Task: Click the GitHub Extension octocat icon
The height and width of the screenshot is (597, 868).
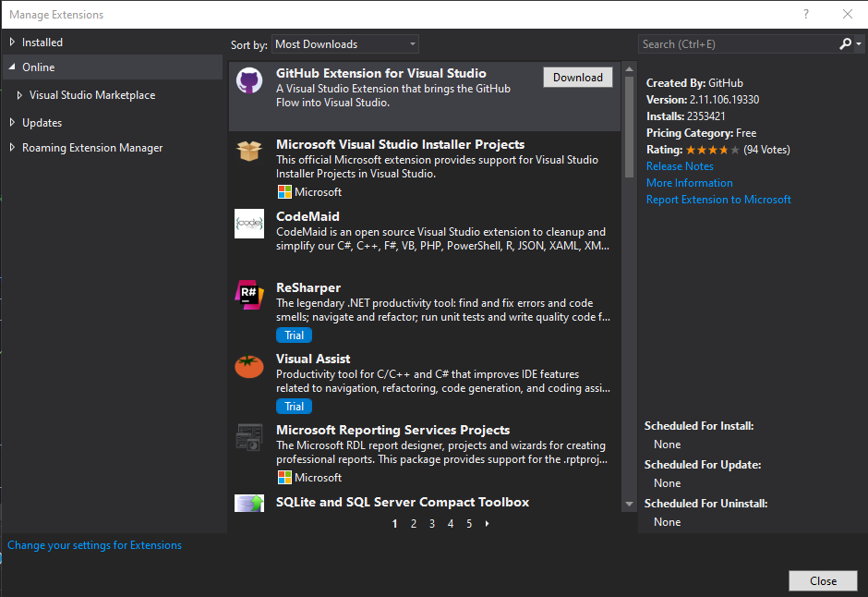Action: click(x=249, y=80)
